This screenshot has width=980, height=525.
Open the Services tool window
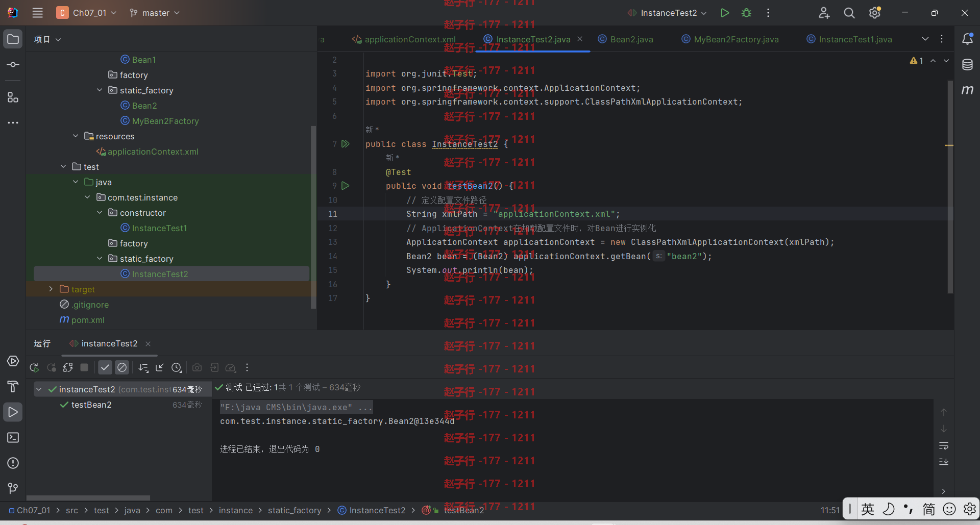click(13, 361)
